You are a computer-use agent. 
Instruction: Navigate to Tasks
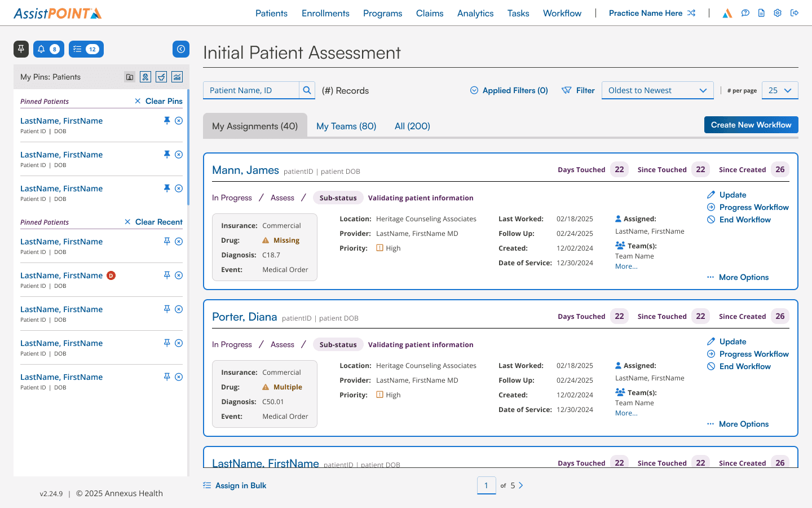[x=518, y=13]
